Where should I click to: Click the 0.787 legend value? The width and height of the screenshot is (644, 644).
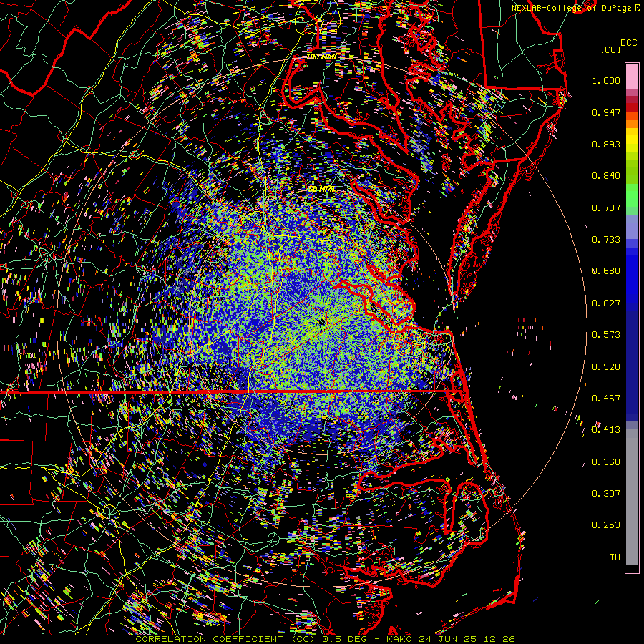pyautogui.click(x=606, y=208)
